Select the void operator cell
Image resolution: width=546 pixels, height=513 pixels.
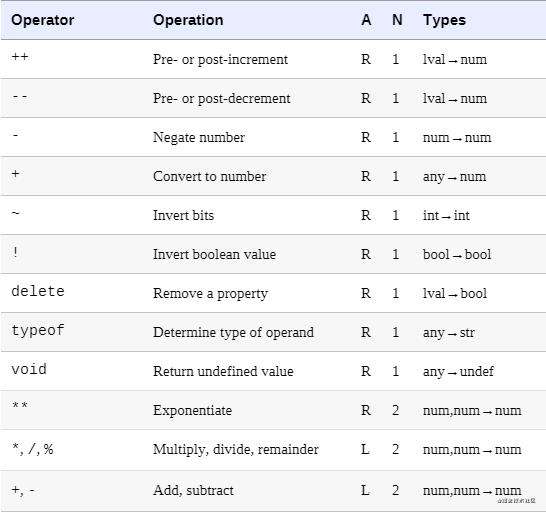pyautogui.click(x=29, y=369)
